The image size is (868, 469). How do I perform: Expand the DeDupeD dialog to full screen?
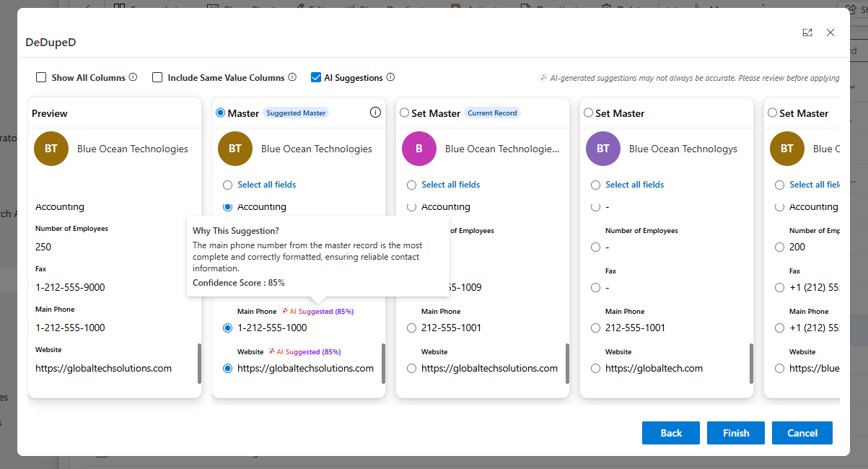807,32
